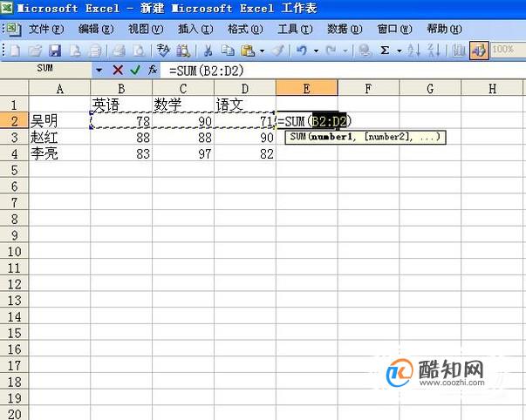The height and width of the screenshot is (420, 526).
Task: Confirm formula with green checkmark
Action: point(135,70)
